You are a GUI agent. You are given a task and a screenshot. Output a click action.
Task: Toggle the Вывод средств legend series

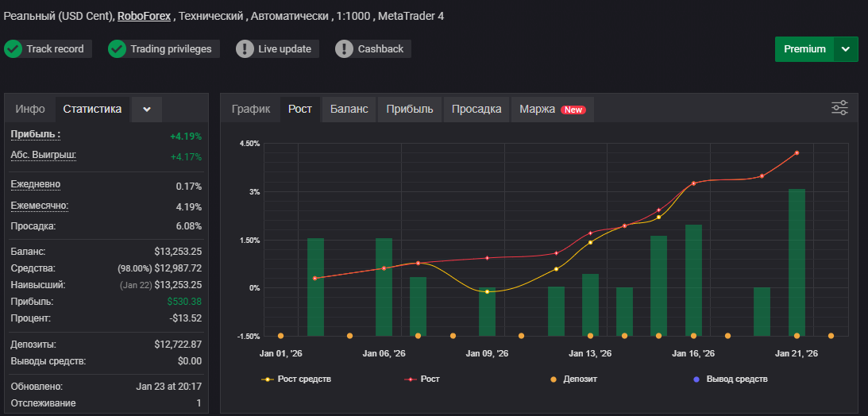click(x=730, y=379)
